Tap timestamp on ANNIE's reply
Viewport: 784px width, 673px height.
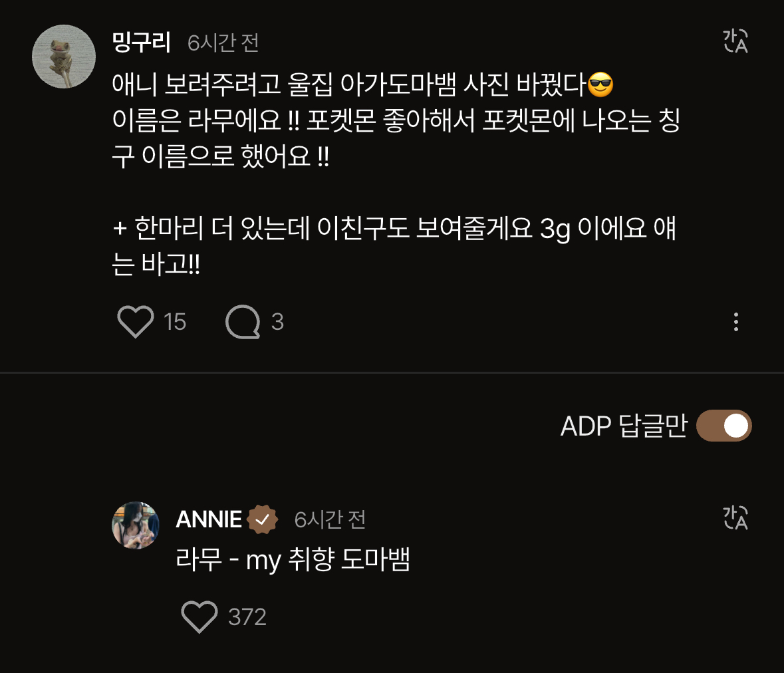pos(330,519)
